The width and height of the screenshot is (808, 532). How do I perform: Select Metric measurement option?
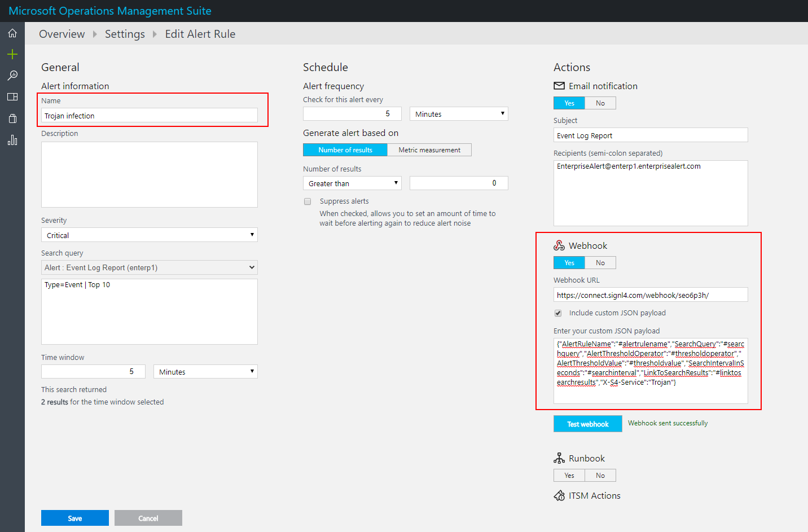[429, 150]
